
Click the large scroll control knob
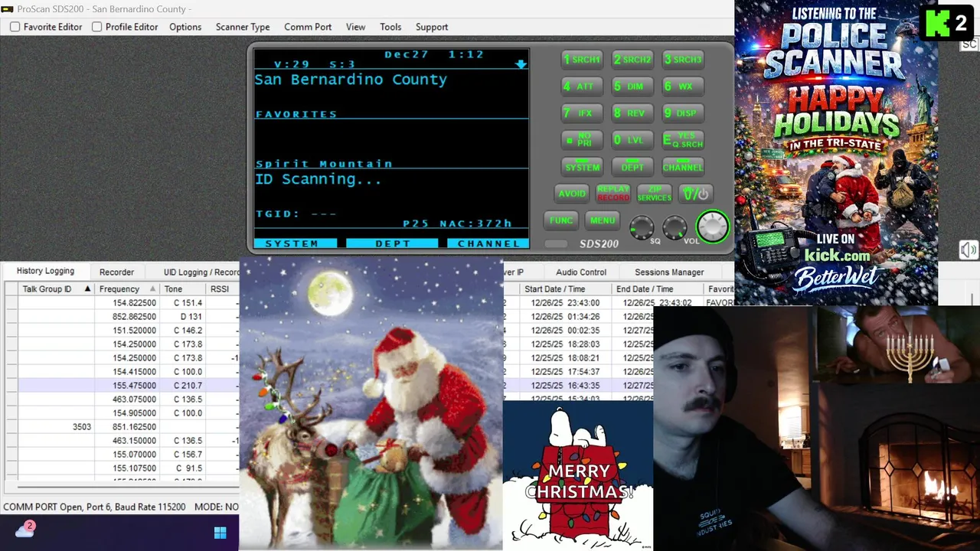[x=713, y=227]
